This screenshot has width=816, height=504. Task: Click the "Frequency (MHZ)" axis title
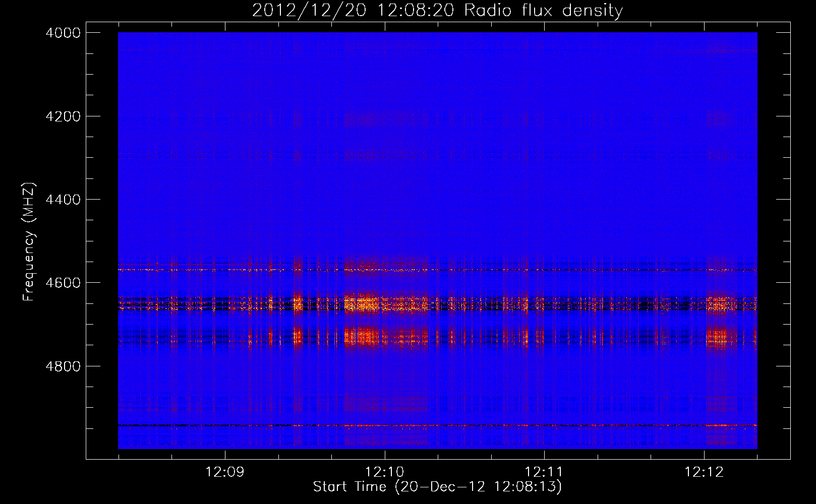(29, 242)
